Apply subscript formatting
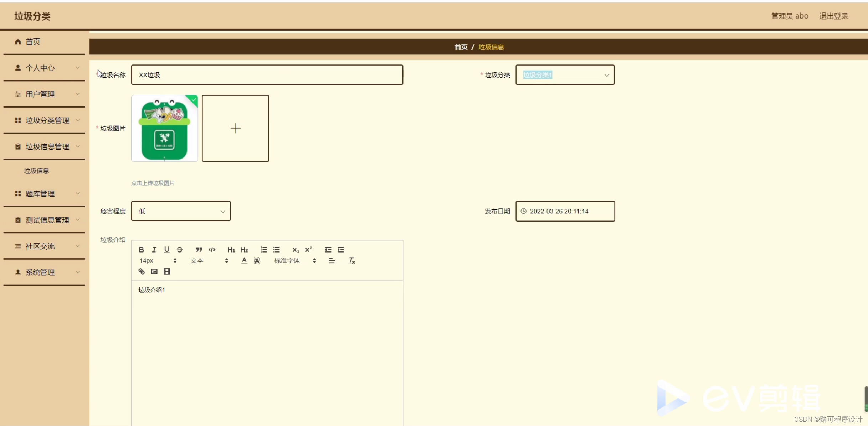 (x=296, y=250)
